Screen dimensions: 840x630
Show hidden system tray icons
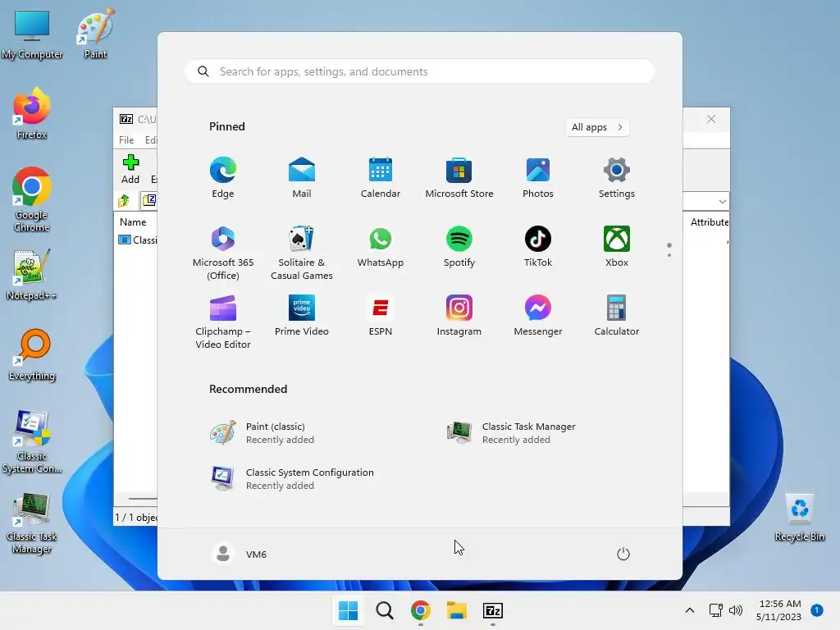[x=690, y=610]
